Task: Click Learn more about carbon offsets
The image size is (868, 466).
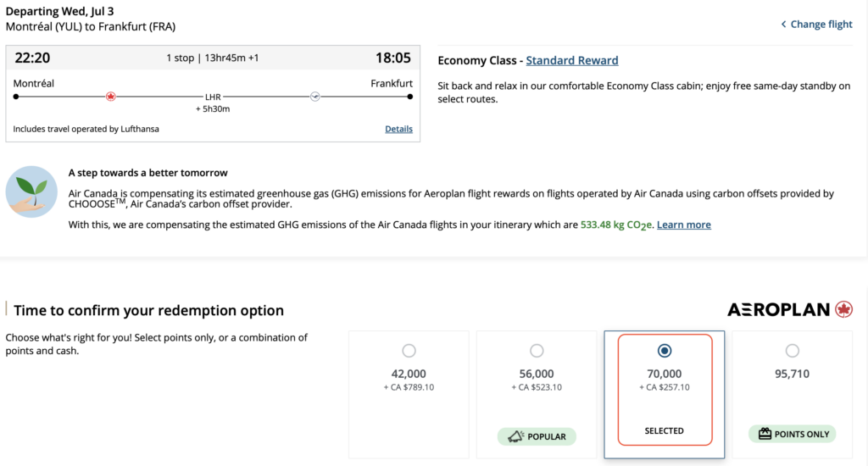Action: (x=683, y=225)
